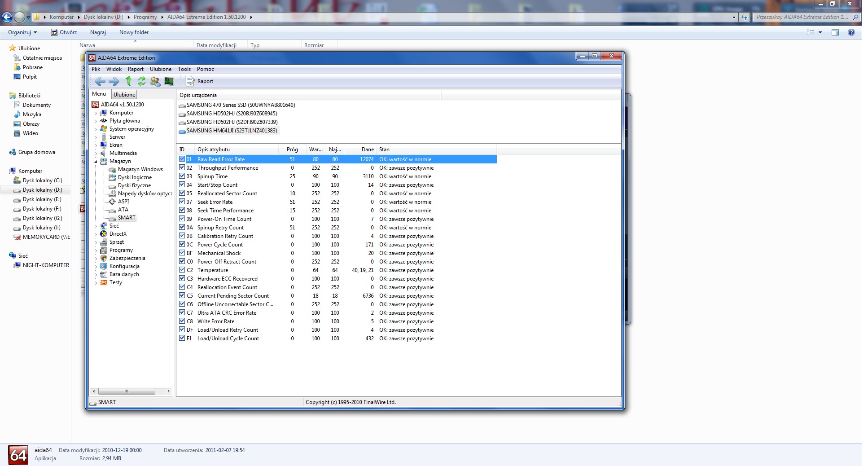Open the Plik menu in AIDA64
868x466 pixels.
click(96, 69)
